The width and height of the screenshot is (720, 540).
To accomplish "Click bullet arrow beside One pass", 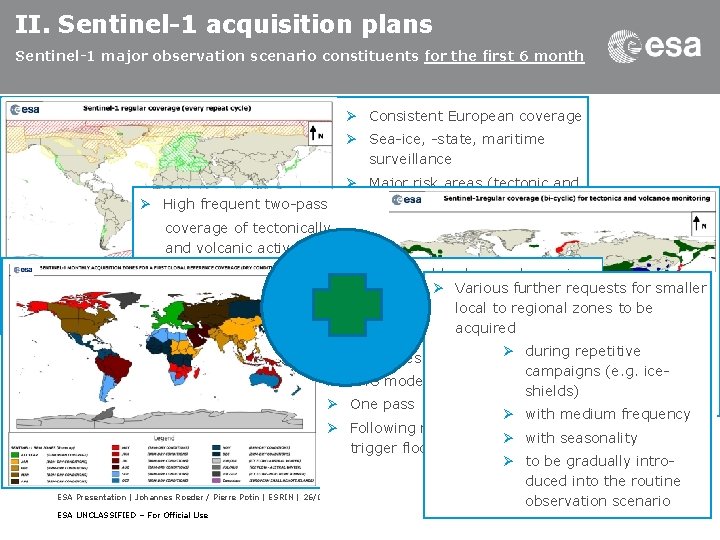I will (x=332, y=404).
